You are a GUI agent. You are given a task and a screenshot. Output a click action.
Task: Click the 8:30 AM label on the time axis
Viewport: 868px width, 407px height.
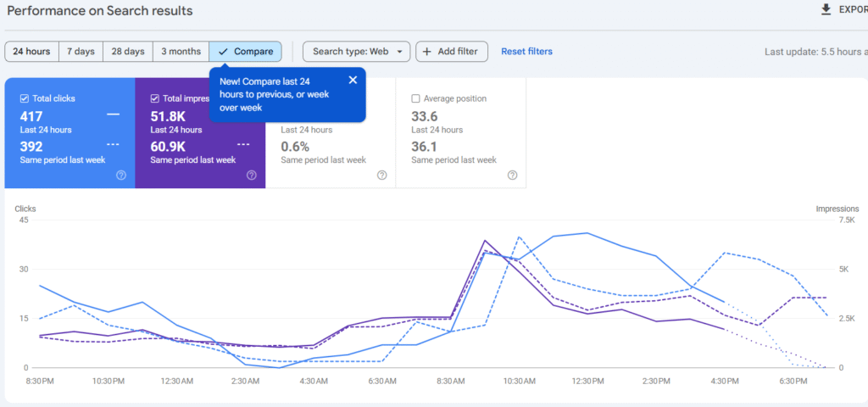(450, 382)
